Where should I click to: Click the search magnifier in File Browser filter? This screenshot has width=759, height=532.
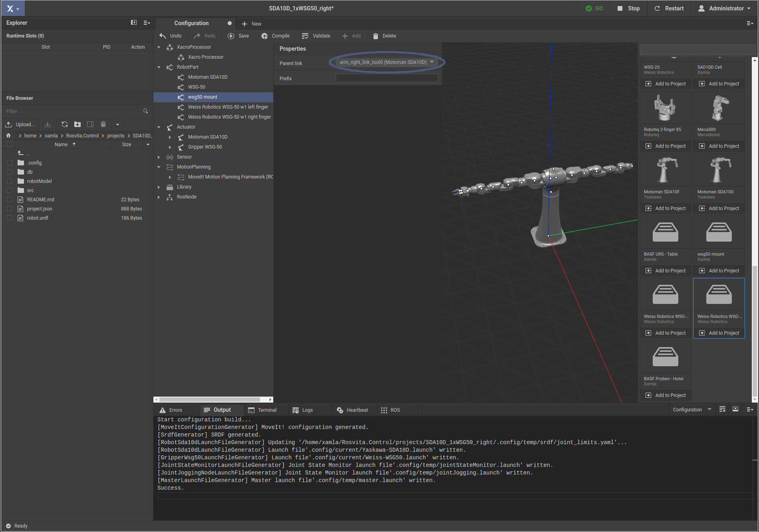[145, 111]
